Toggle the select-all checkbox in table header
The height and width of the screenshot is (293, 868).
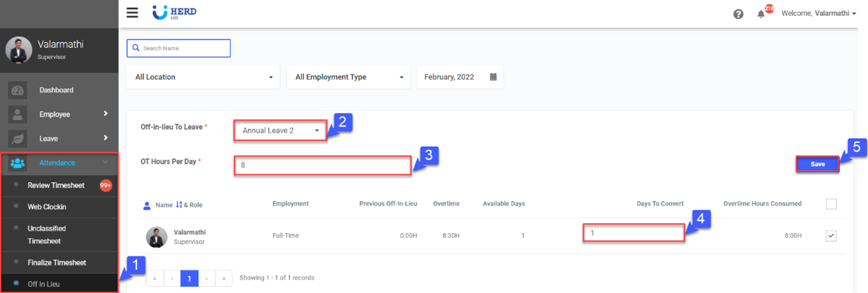tap(831, 204)
